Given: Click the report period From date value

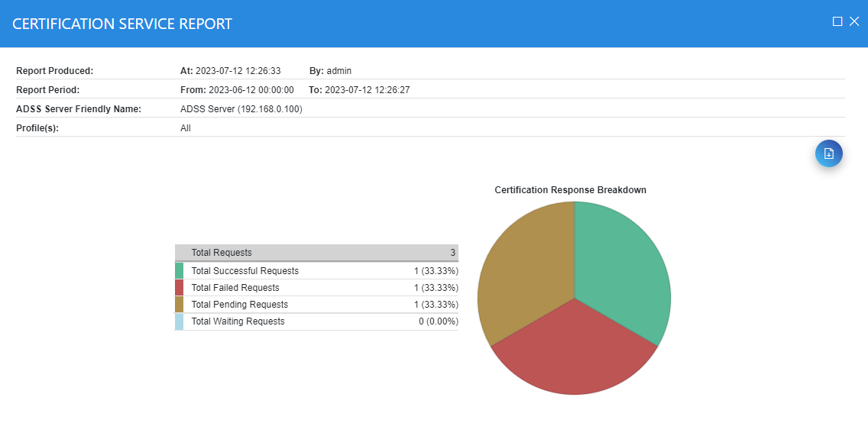Looking at the screenshot, I should 250,90.
